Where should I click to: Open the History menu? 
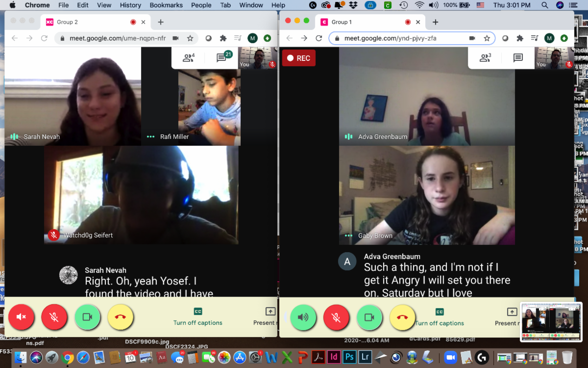pyautogui.click(x=130, y=5)
